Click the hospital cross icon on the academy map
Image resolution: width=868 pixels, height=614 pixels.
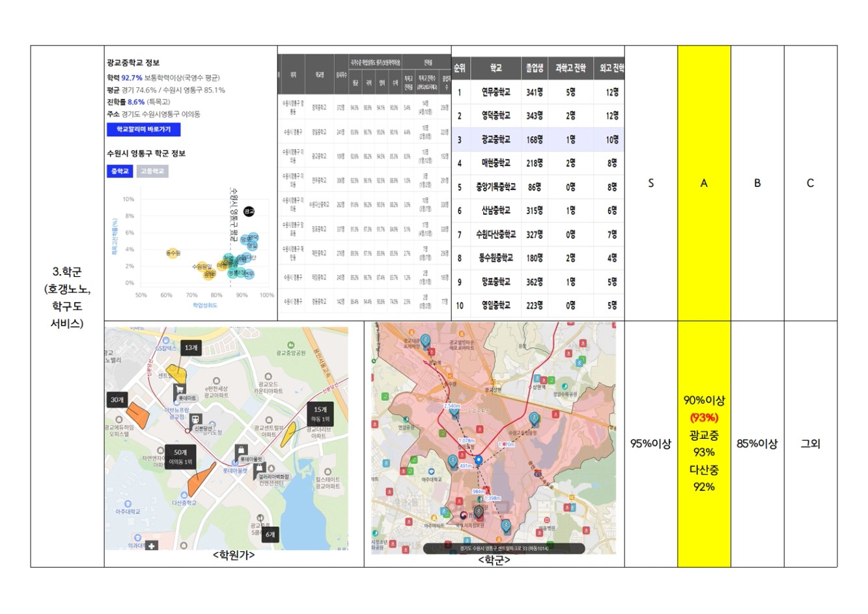pyautogui.click(x=151, y=546)
